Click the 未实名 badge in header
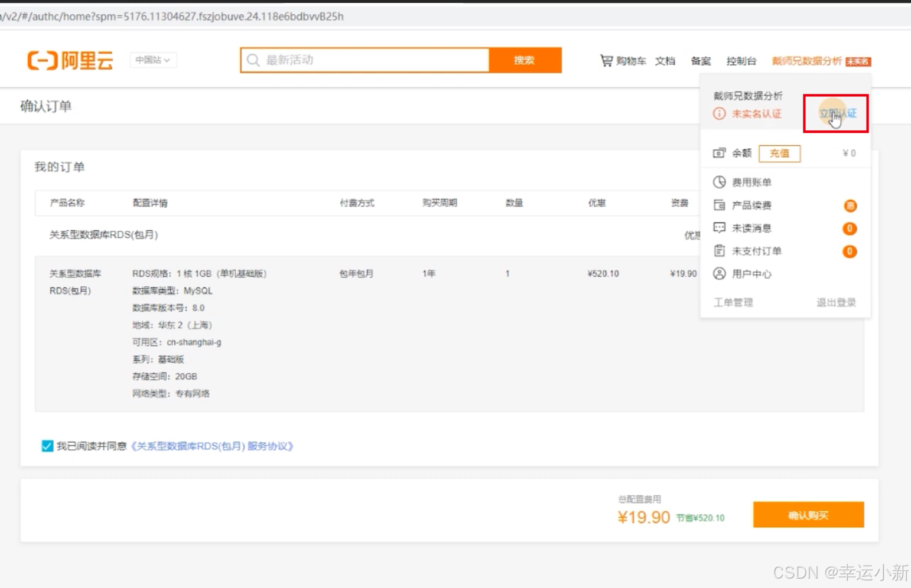 (x=858, y=61)
